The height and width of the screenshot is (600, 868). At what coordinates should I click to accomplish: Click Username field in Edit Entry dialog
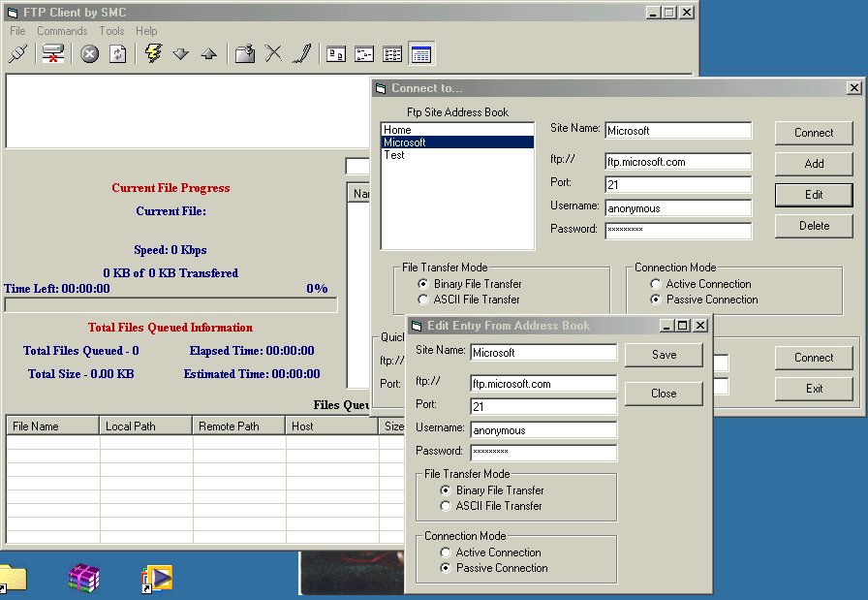543,430
